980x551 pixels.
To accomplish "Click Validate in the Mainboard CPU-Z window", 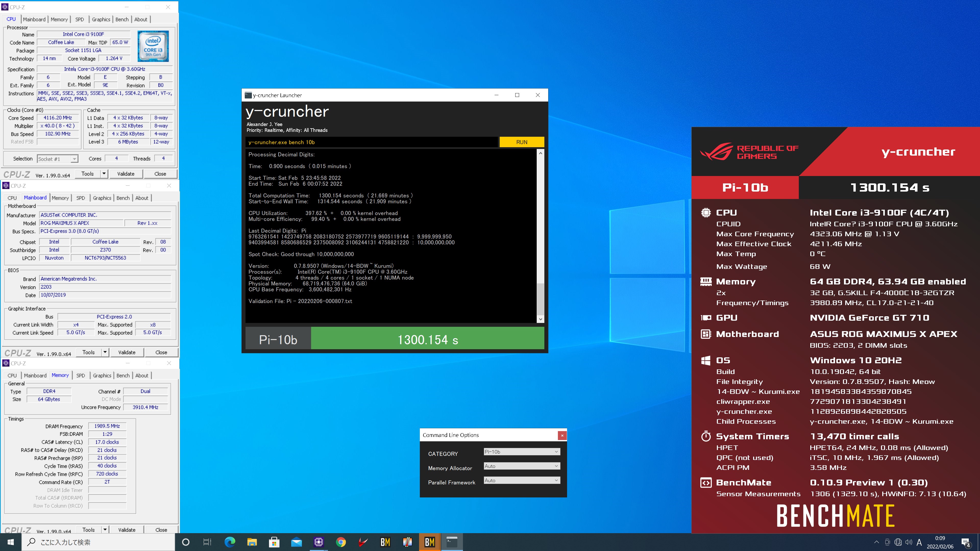I will (x=127, y=352).
